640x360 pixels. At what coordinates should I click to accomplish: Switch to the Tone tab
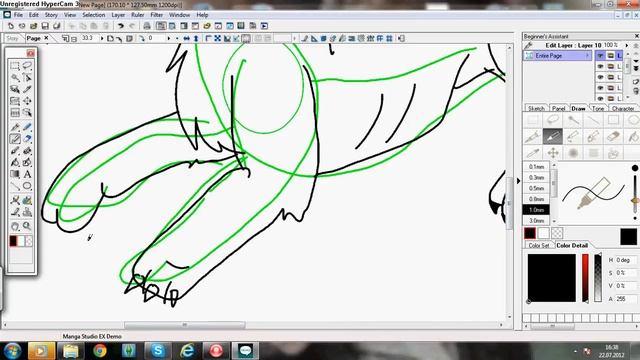coord(598,109)
